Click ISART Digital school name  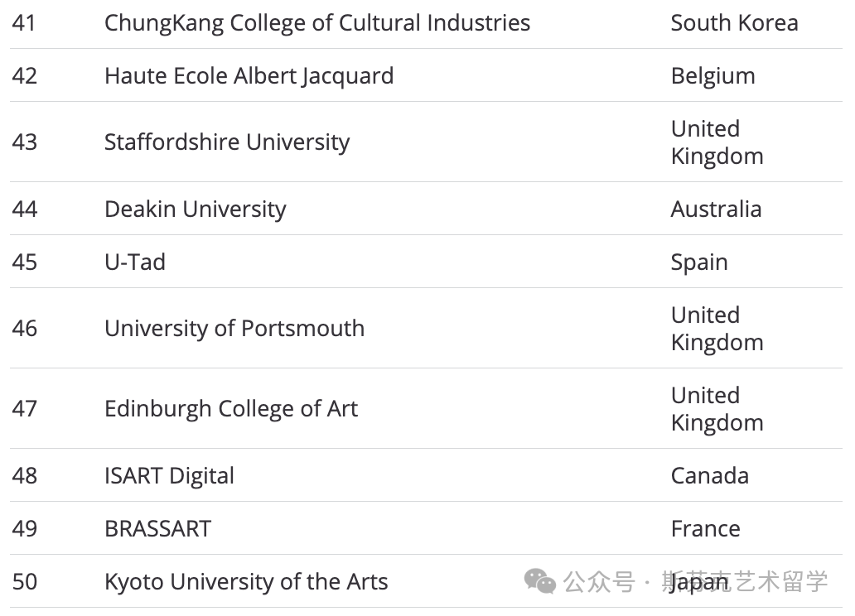pos(170,476)
